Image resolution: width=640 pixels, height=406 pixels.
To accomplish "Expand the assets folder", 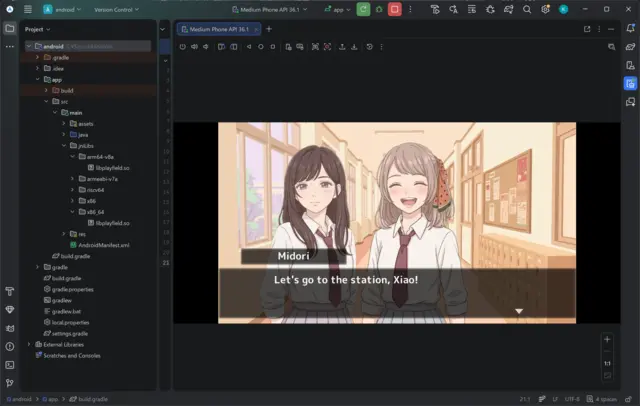I will click(64, 123).
